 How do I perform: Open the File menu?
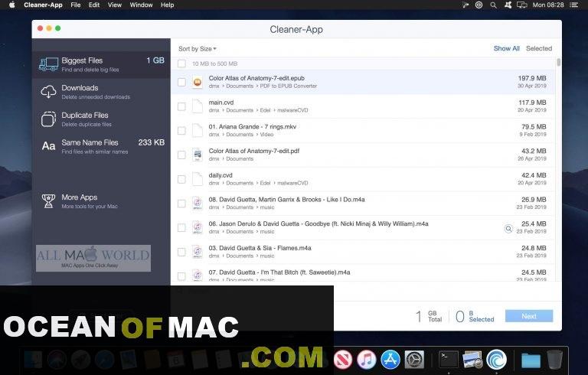[75, 5]
